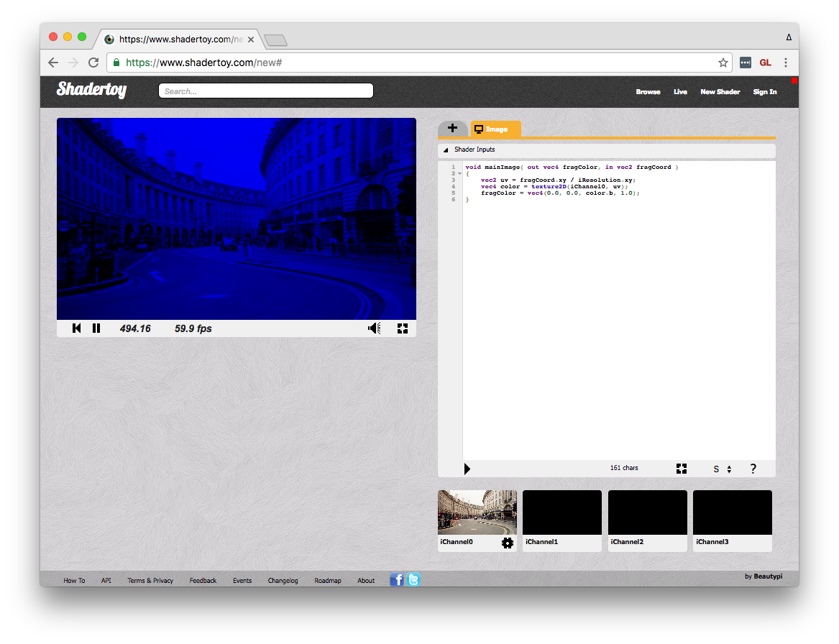Viewport: 839px width, 644px height.
Task: Pause the shader playback
Action: click(x=96, y=328)
